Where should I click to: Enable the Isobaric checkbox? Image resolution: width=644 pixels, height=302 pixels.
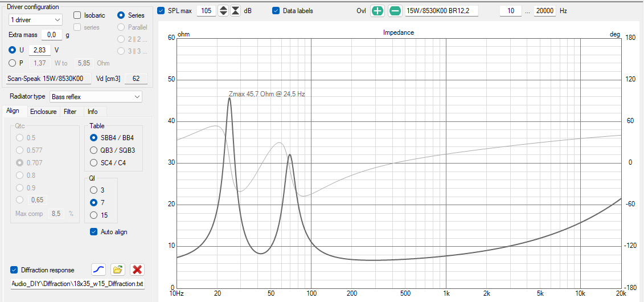[x=77, y=15]
